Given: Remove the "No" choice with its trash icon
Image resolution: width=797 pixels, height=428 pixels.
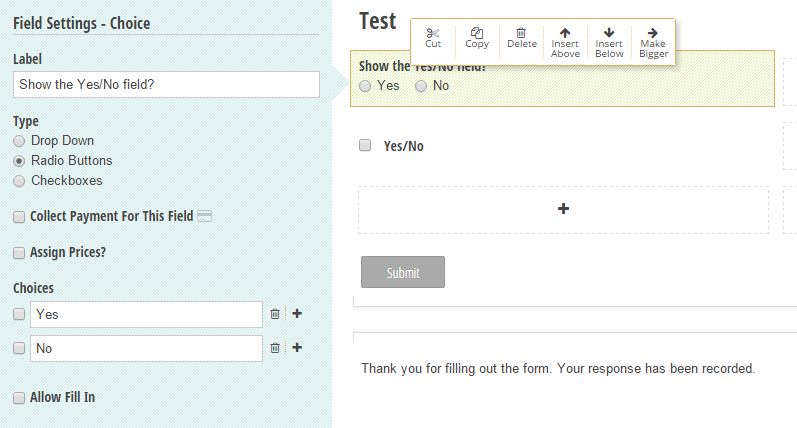Looking at the screenshot, I should click(x=275, y=348).
